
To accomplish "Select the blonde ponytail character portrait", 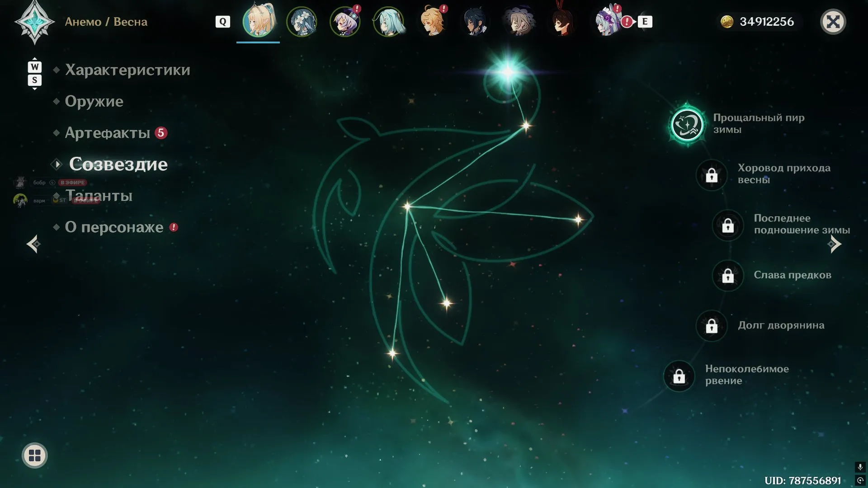I will tap(259, 21).
